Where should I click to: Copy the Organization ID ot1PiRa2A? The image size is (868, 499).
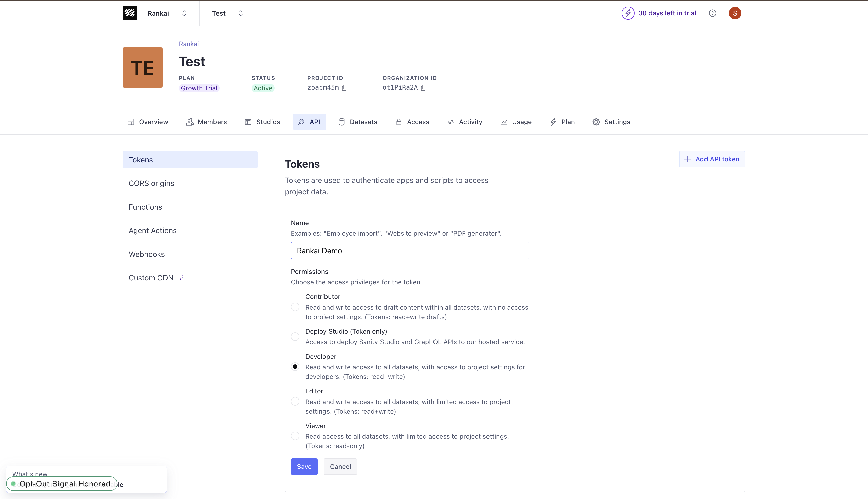(x=424, y=88)
